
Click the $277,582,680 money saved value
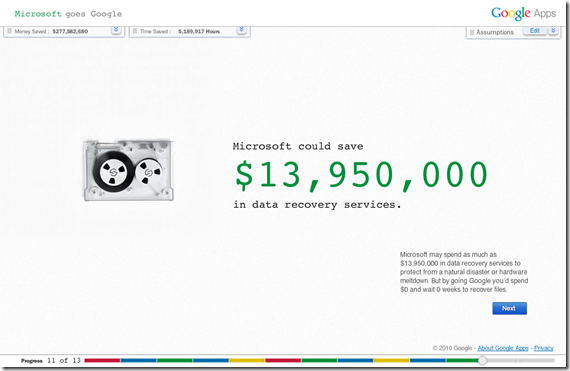click(70, 31)
